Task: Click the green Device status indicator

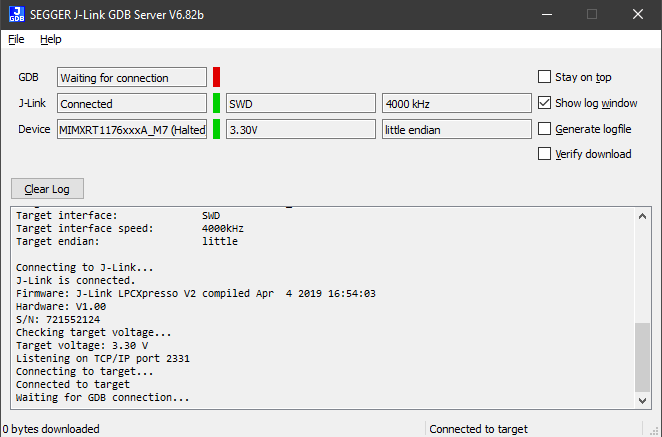Action: coord(216,129)
